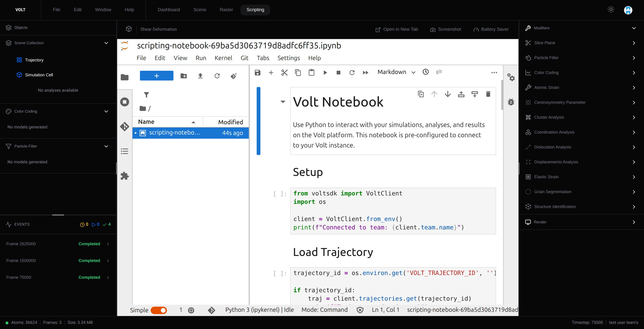The image size is (644, 329).
Task: Open the debugger bug icon panel
Action: click(x=511, y=102)
